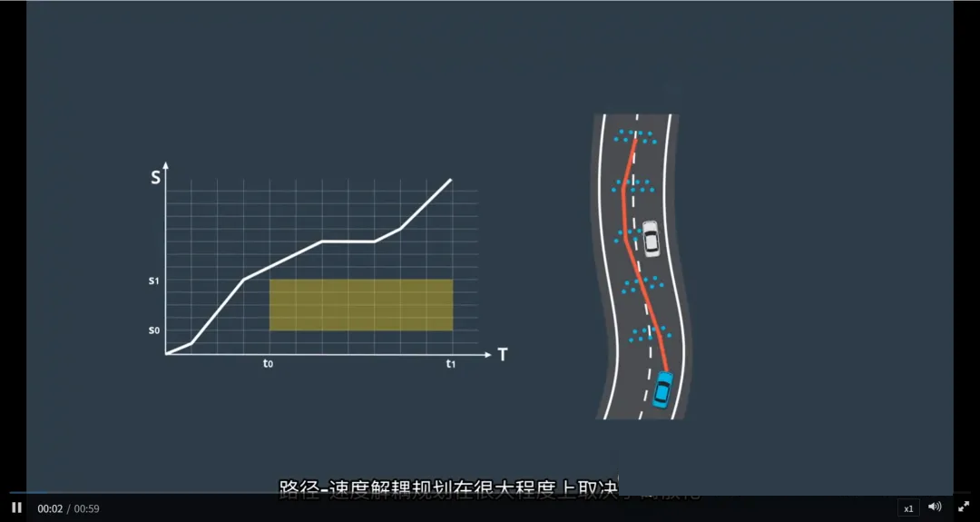The height and width of the screenshot is (522, 980).
Task: Click the Chinese subtitle text
Action: pyautogui.click(x=490, y=488)
